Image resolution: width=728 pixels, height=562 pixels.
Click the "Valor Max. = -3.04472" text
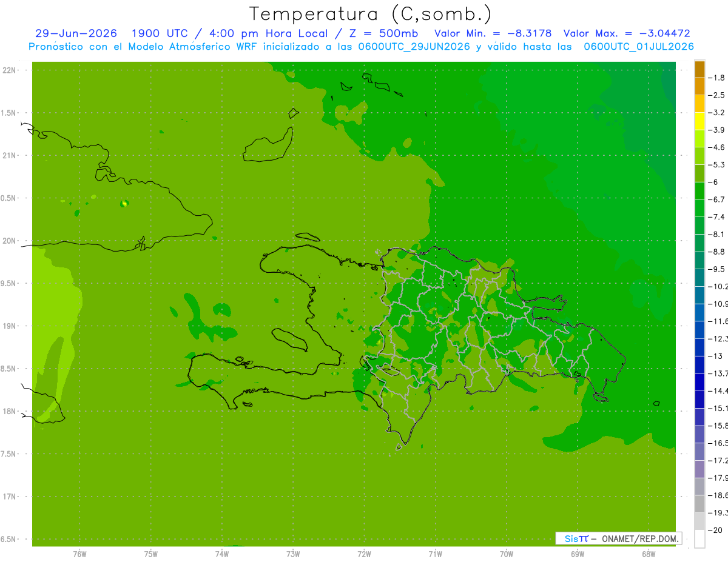coord(627,33)
